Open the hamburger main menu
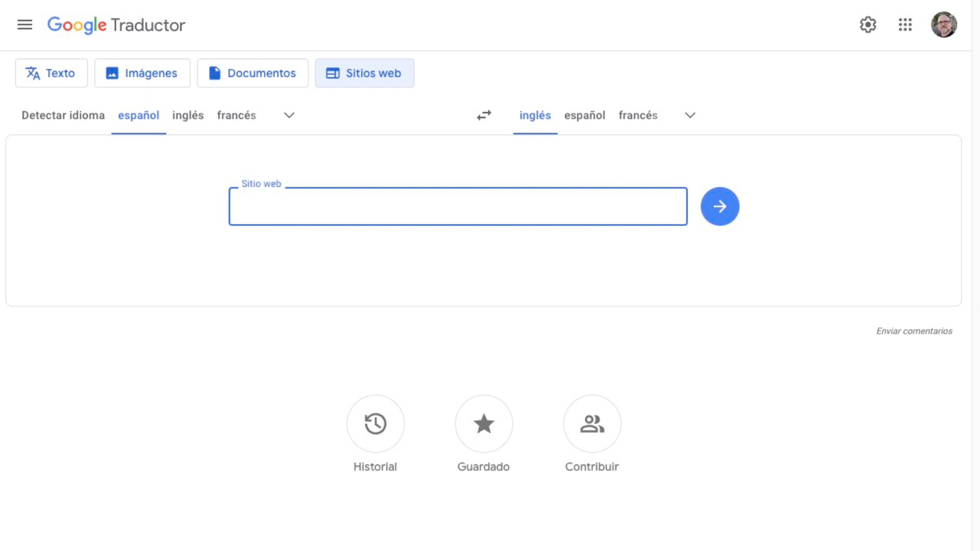 tap(25, 25)
